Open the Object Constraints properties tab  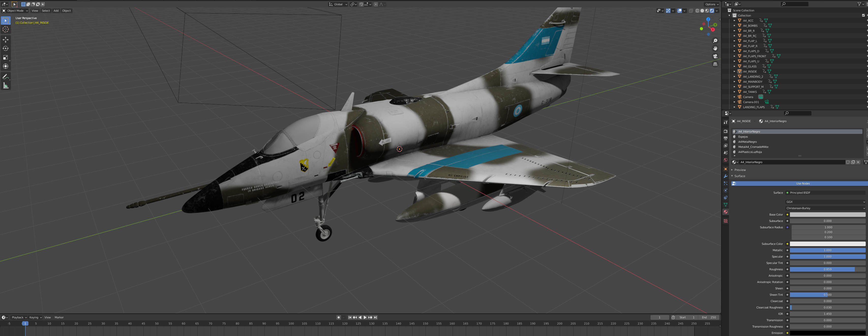tap(725, 198)
